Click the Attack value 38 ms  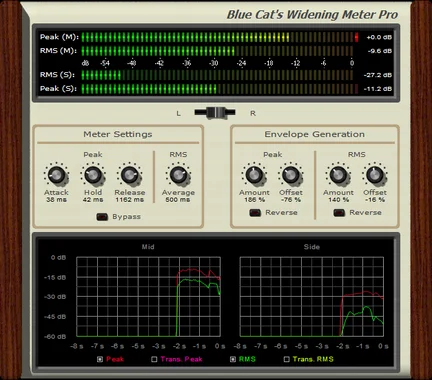56,200
